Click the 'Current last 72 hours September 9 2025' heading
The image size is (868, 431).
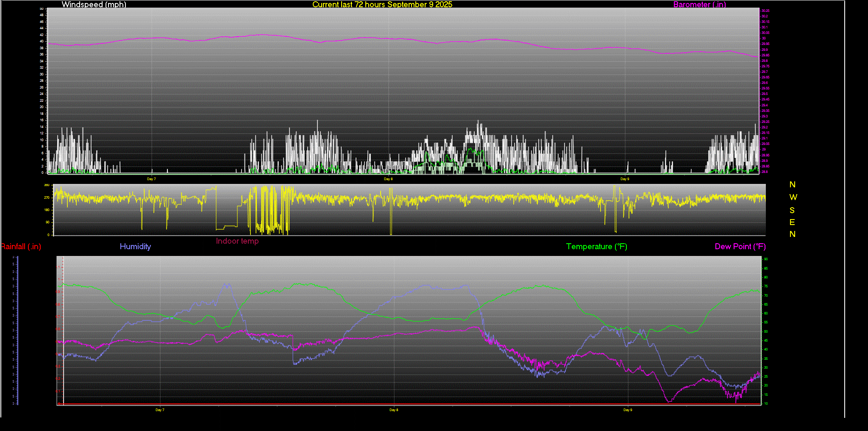click(x=382, y=4)
